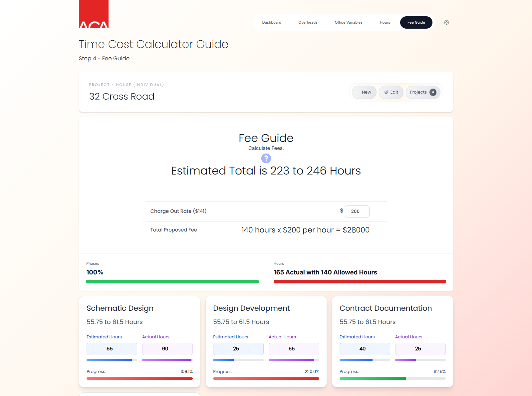
Task: Select the Fee Guide tab
Action: pos(416,22)
